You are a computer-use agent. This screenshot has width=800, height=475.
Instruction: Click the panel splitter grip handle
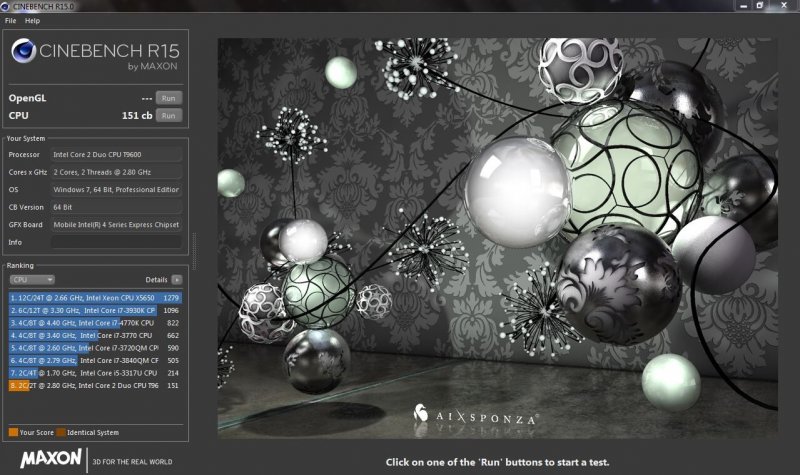click(x=194, y=251)
